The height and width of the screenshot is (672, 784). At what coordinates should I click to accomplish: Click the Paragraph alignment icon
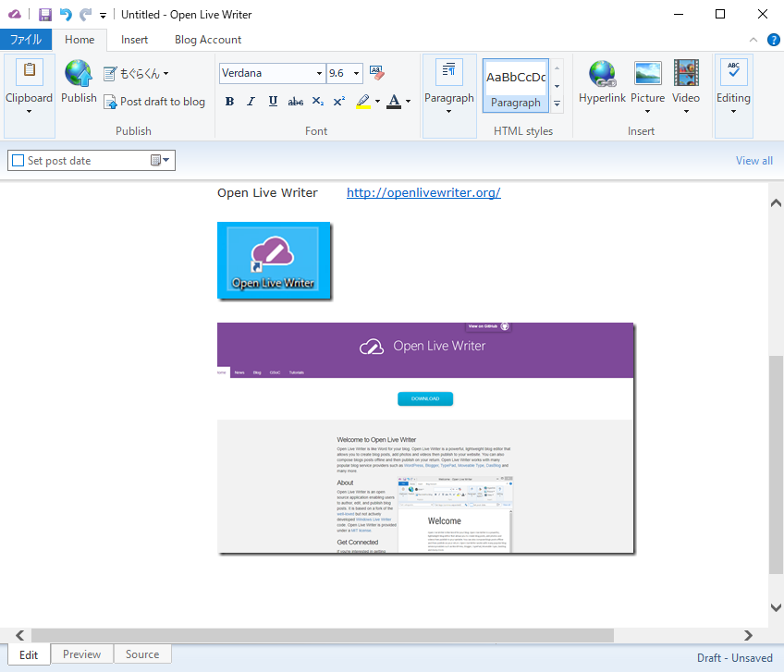pos(449,71)
